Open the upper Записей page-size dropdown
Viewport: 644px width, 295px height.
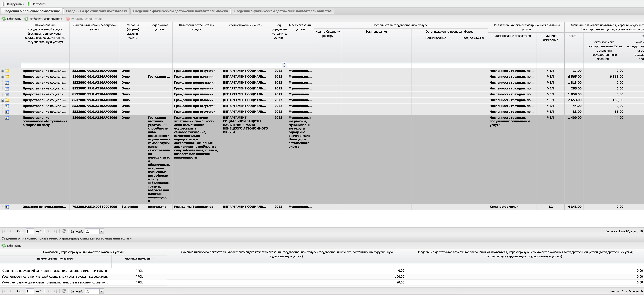(x=102, y=231)
